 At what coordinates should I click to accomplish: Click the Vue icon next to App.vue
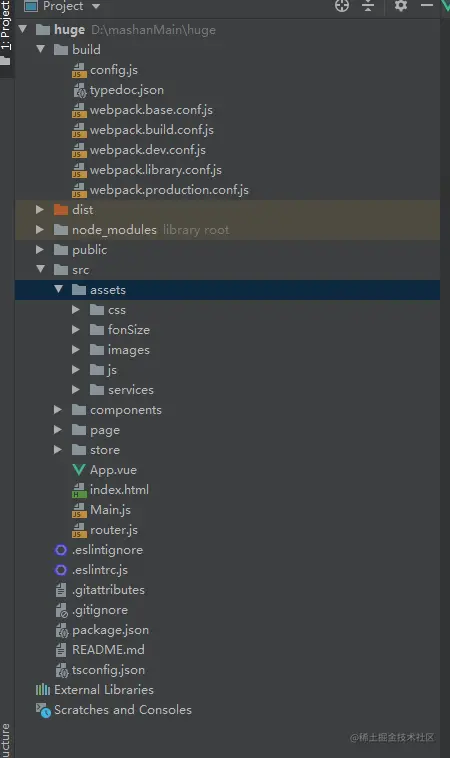79,469
